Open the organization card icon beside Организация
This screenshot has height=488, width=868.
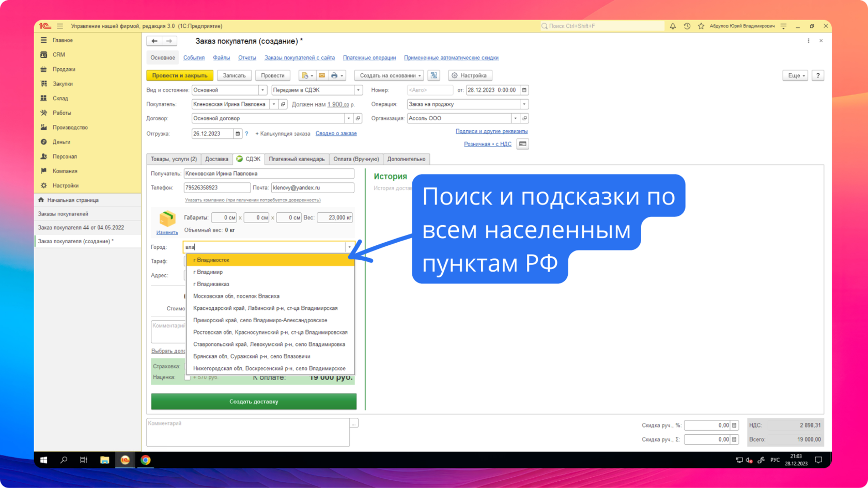click(524, 118)
